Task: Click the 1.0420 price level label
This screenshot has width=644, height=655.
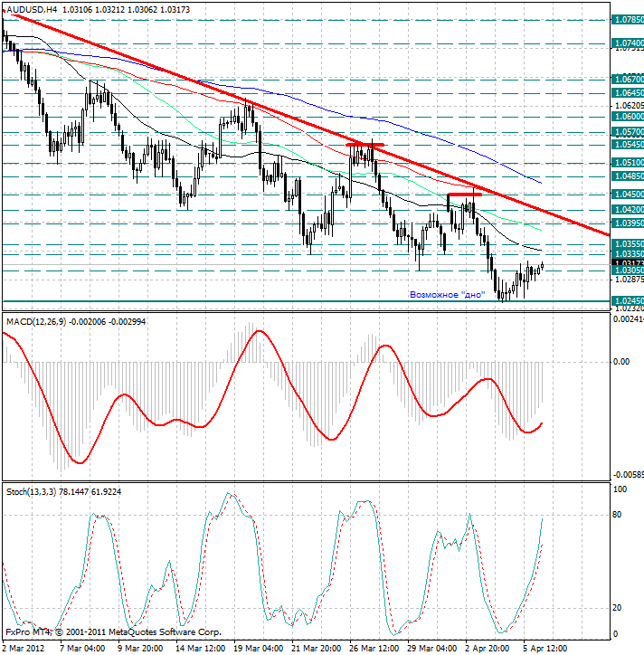Action: coord(628,210)
